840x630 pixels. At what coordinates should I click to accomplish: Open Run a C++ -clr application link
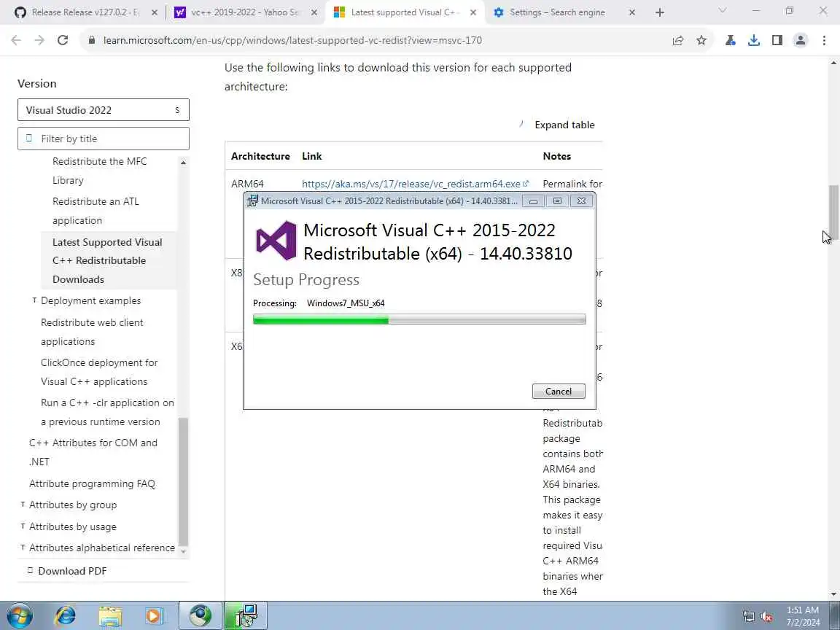pos(107,412)
